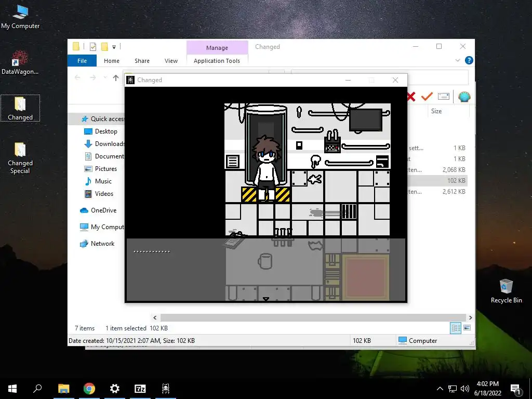Viewport: 532px width, 399px height.
Task: Click the rename box icon
Action: (x=444, y=97)
